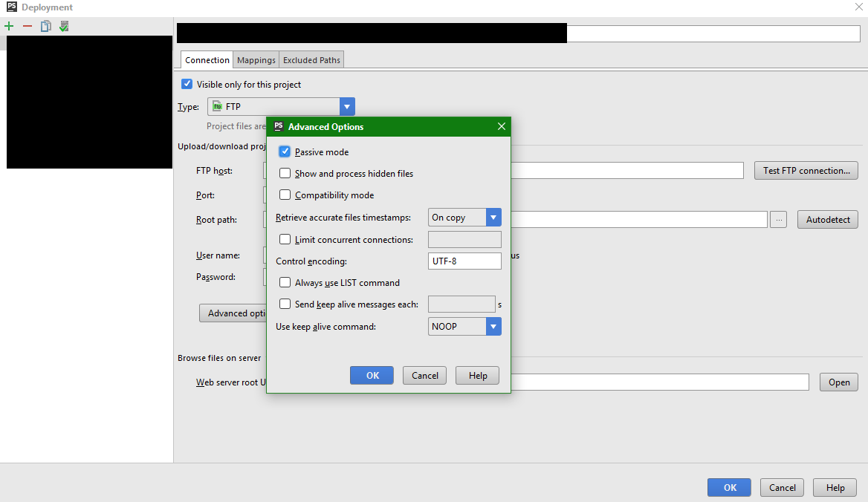The image size is (868, 502).
Task: Close the Advanced Options dialog with X
Action: click(502, 127)
